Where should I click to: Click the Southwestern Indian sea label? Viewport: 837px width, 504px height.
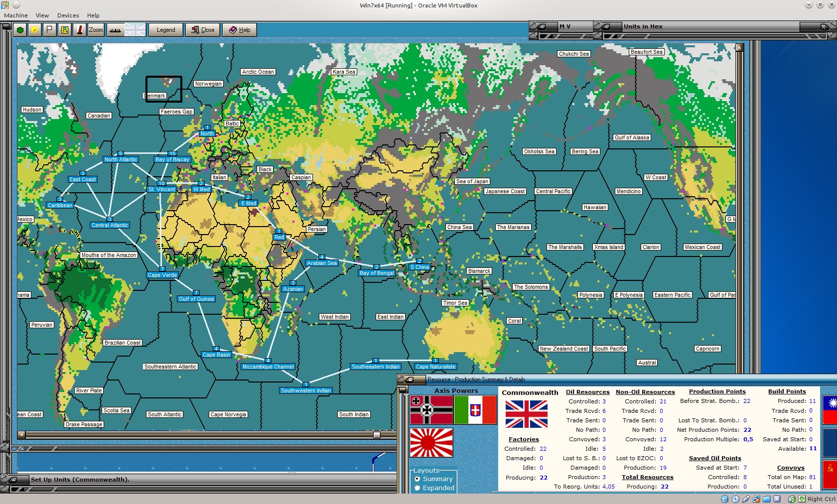point(306,390)
